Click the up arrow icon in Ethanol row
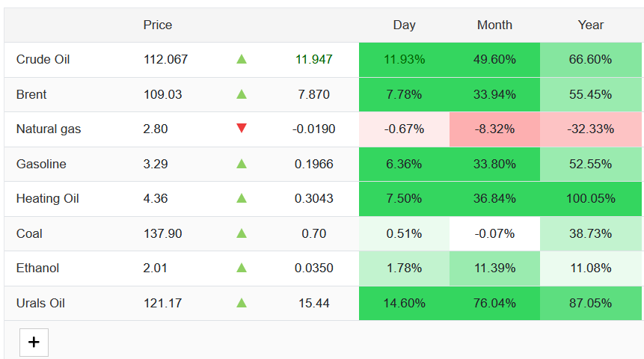Image resolution: width=644 pixels, height=359 pixels. click(x=241, y=268)
